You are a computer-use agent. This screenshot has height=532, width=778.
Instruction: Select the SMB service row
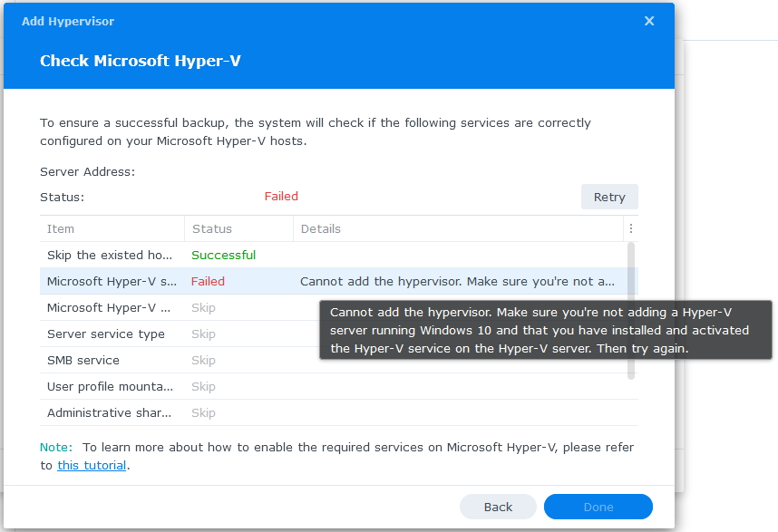180,360
